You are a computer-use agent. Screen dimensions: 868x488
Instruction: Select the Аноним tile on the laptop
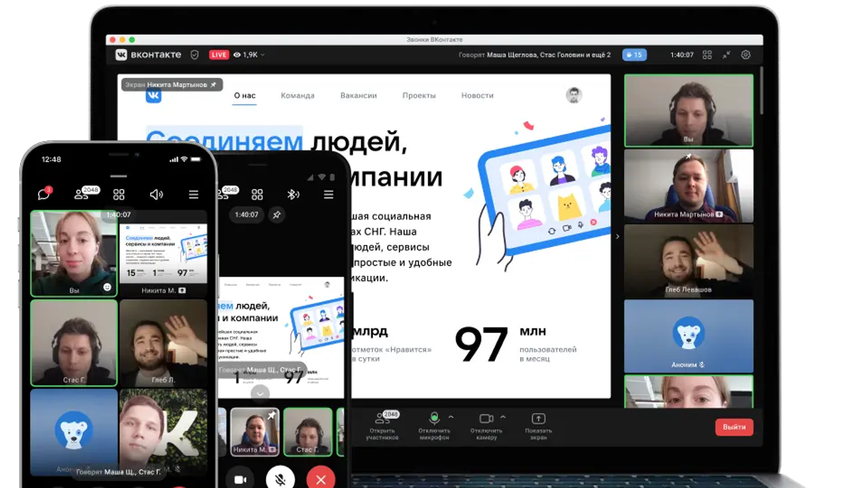(x=688, y=336)
